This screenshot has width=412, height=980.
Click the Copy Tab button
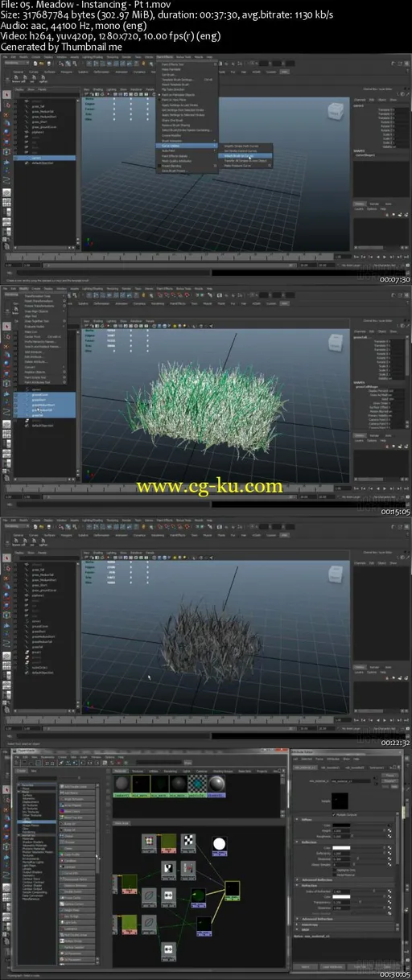[360, 967]
